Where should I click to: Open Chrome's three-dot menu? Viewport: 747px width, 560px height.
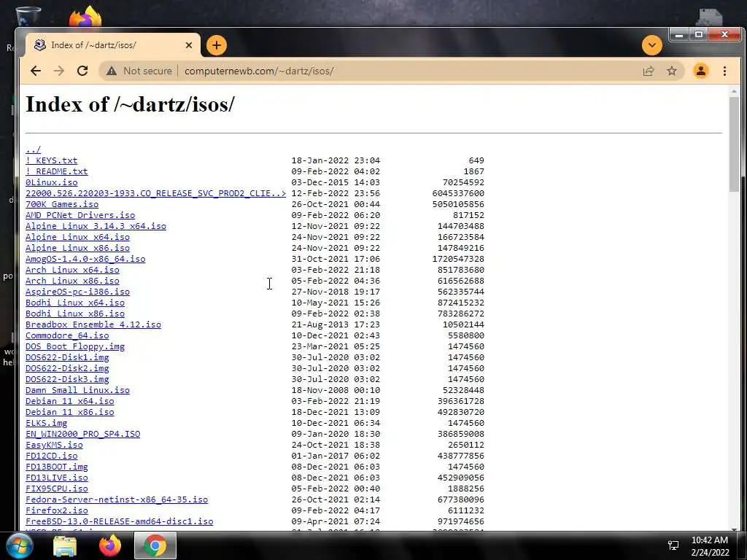(724, 71)
